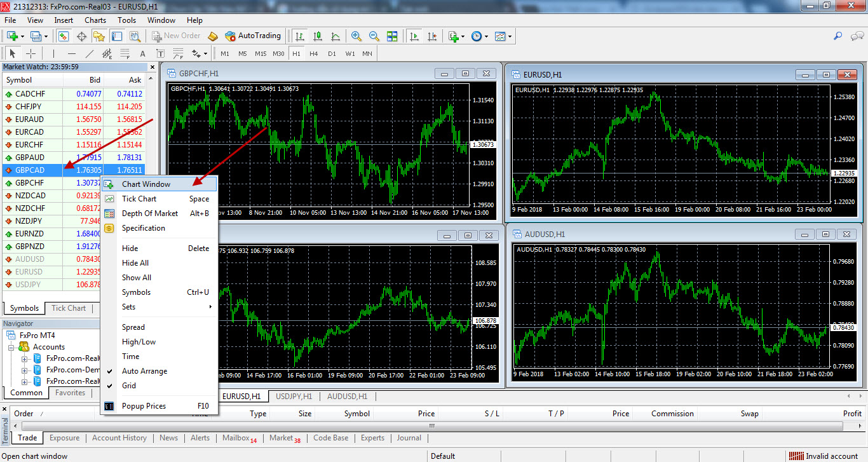This screenshot has width=868, height=462.
Task: Collapse the Accounts node in Navigator
Action: [x=12, y=347]
